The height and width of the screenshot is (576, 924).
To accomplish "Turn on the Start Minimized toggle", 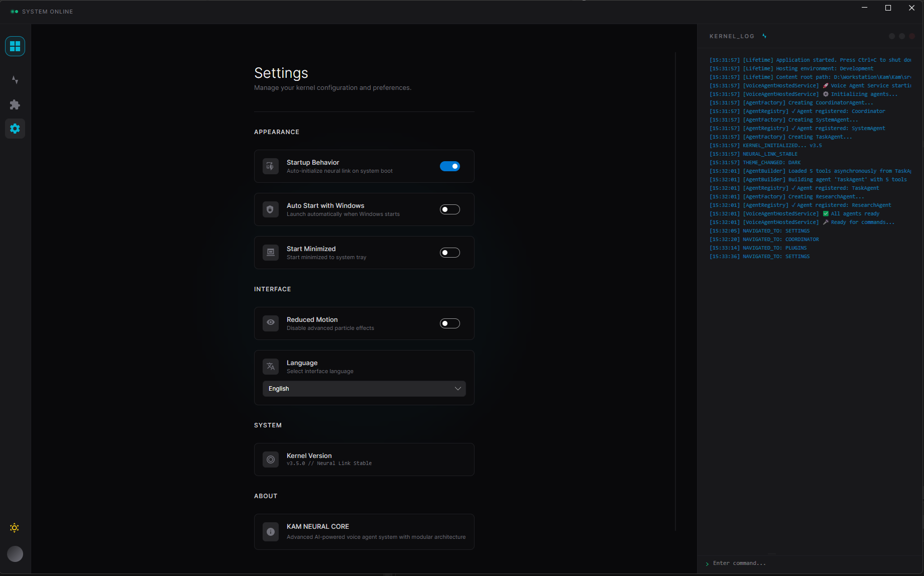I will pos(450,253).
